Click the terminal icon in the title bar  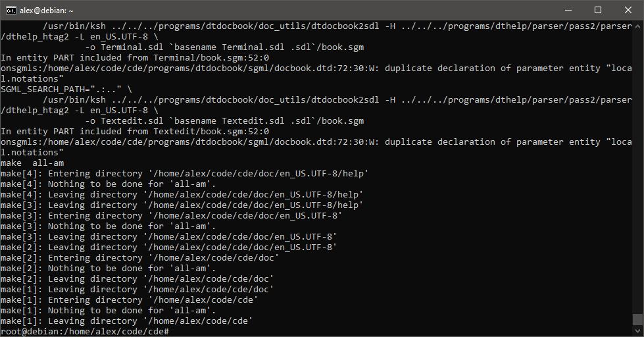coord(11,11)
